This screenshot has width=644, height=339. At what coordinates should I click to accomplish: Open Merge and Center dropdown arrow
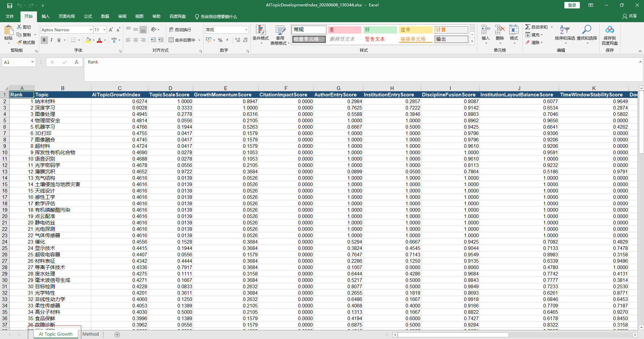point(199,40)
